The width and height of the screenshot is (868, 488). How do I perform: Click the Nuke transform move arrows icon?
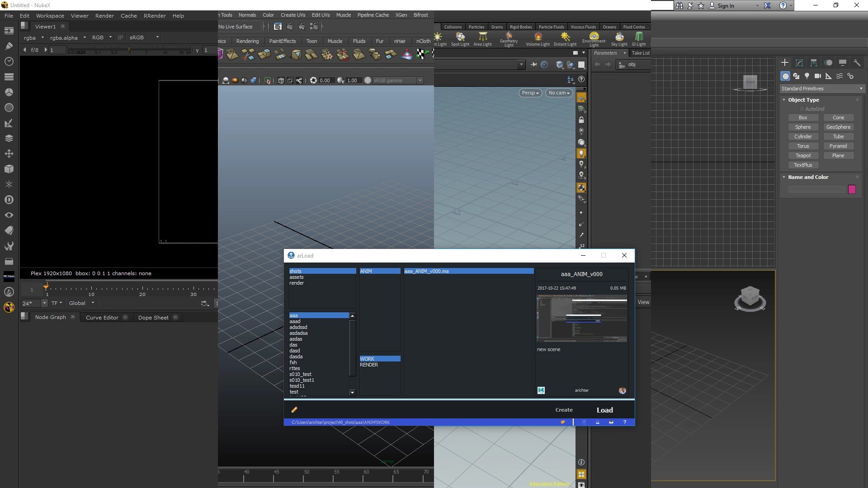point(9,154)
